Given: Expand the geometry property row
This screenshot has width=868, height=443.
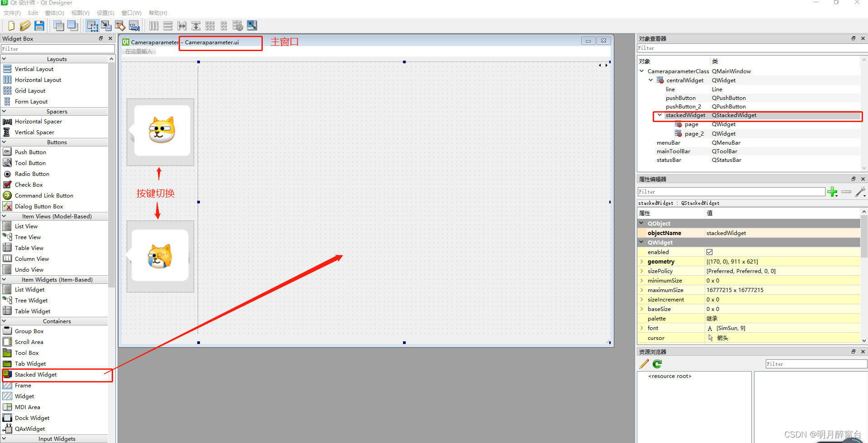Looking at the screenshot, I should [641, 262].
